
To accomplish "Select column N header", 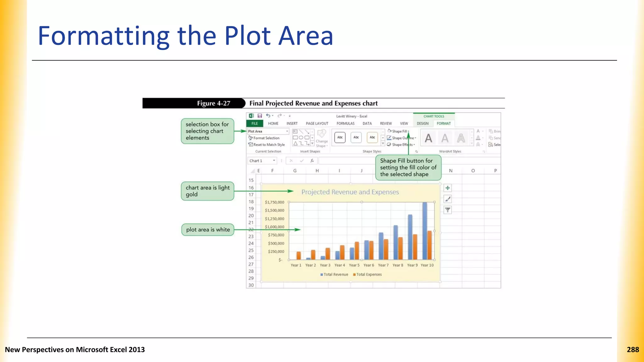I will pos(451,171).
